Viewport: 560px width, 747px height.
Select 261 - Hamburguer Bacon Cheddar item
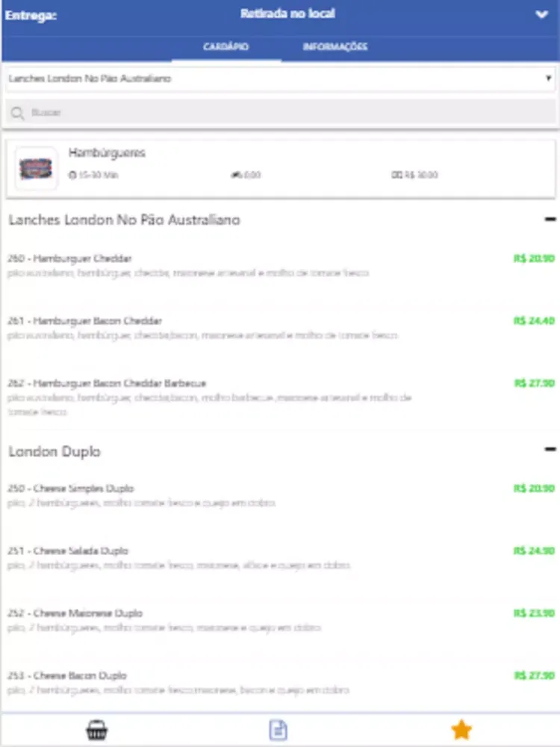84,320
